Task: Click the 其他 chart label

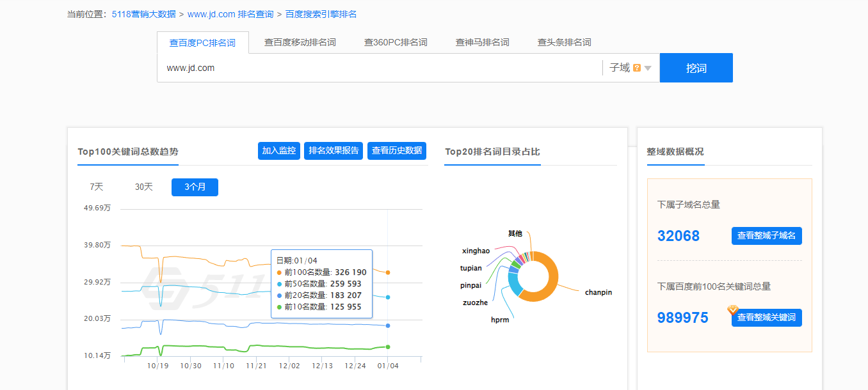Action: [x=515, y=233]
